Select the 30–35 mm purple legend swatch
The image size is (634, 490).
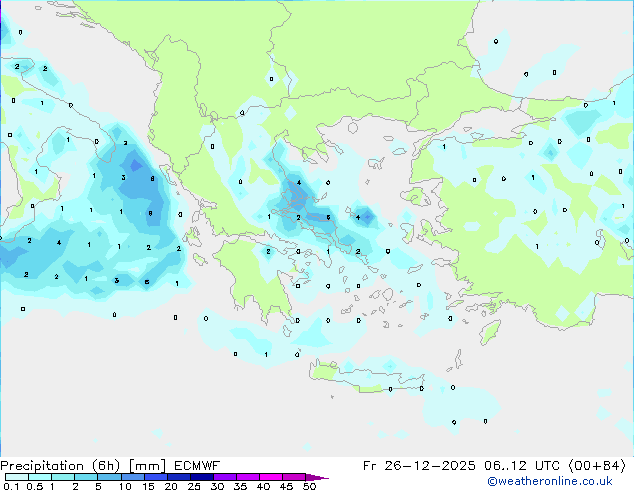coord(225,477)
